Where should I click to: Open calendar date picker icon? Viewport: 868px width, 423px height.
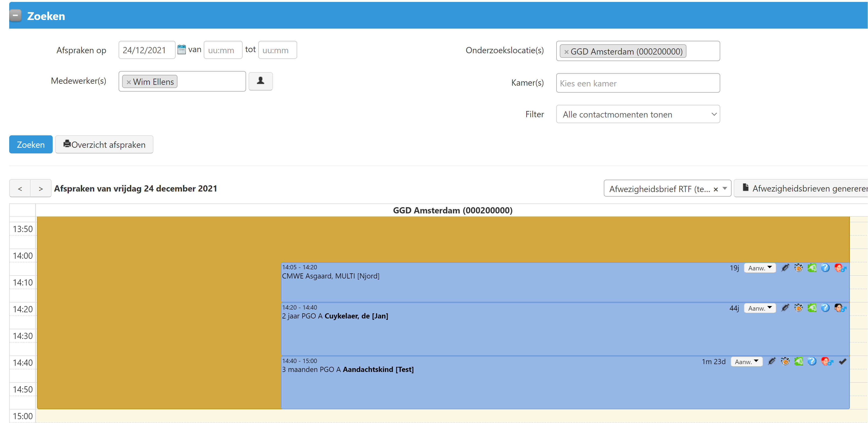tap(181, 49)
